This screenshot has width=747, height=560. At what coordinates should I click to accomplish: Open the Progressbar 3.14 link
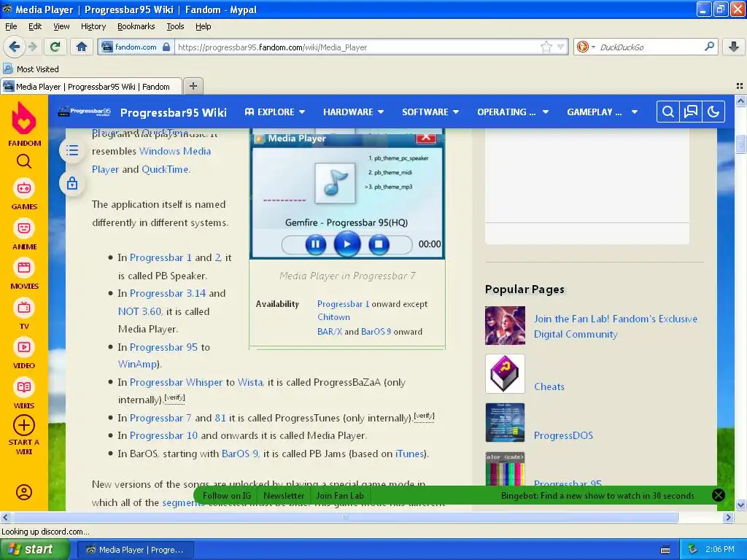click(x=168, y=293)
